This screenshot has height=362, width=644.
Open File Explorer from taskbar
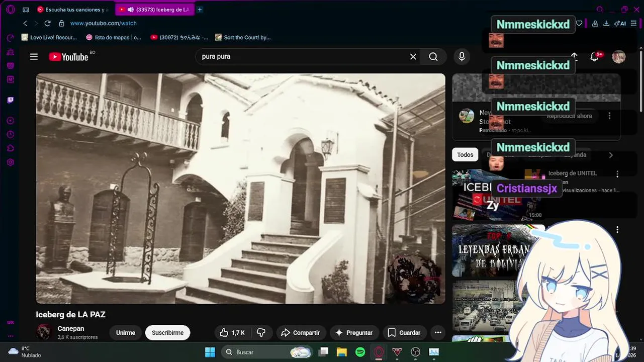[342, 352]
